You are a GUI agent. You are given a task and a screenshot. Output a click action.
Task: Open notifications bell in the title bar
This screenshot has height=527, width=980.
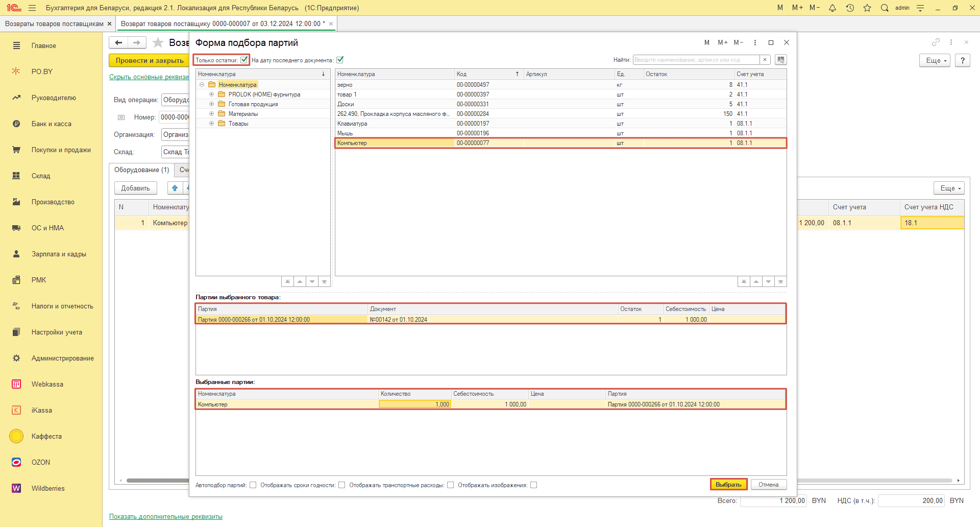[x=832, y=8]
